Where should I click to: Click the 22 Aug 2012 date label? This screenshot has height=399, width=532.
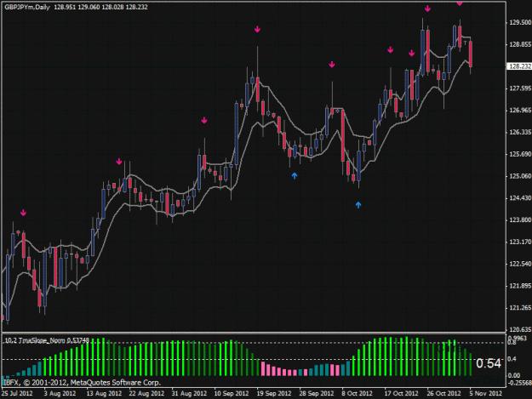coord(146,394)
